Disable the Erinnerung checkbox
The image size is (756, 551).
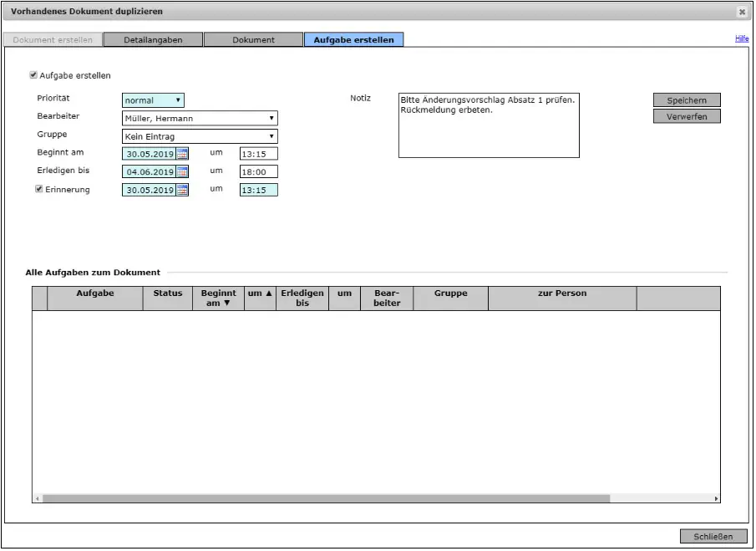pos(39,190)
